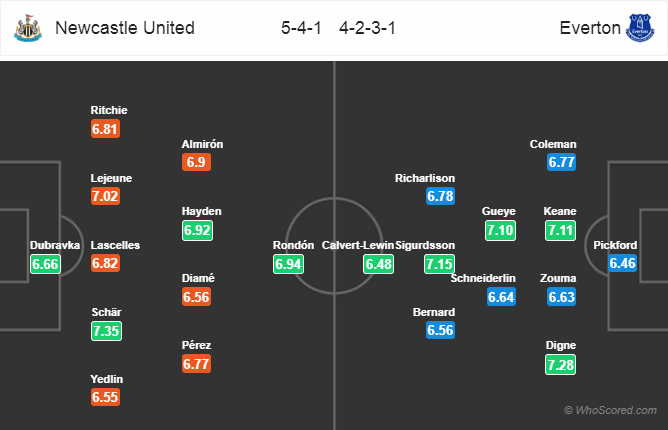This screenshot has height=430, width=668.
Task: Click the Ritchie player name
Action: click(108, 110)
